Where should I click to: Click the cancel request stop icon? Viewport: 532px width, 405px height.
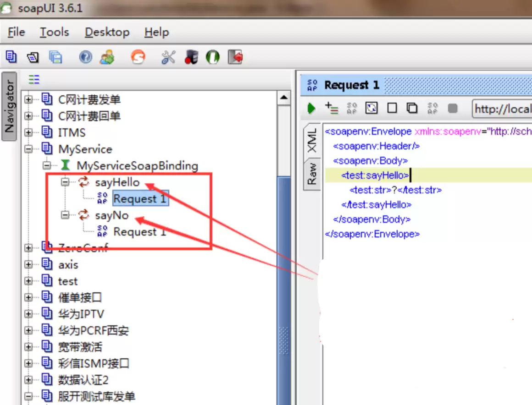[453, 109]
